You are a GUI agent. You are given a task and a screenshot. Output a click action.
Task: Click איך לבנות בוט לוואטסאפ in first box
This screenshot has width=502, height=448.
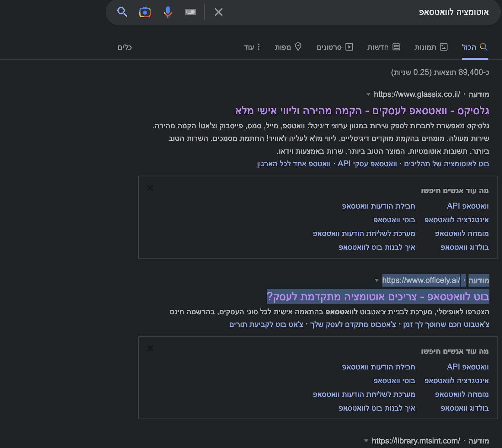(377, 247)
